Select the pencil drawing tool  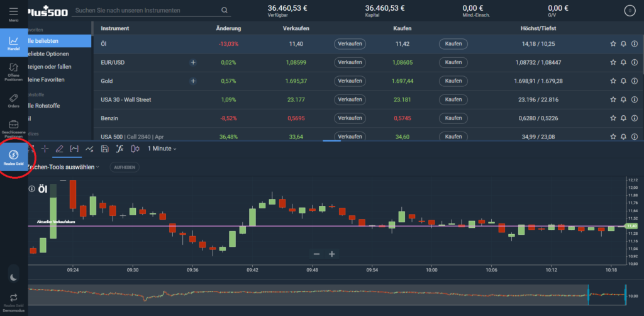click(59, 149)
